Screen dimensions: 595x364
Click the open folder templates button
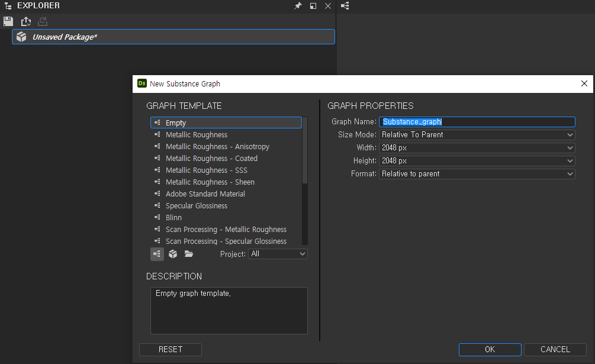[x=189, y=254]
